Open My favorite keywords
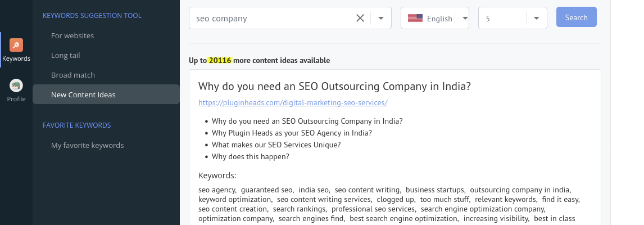The image size is (644, 225). tap(87, 145)
